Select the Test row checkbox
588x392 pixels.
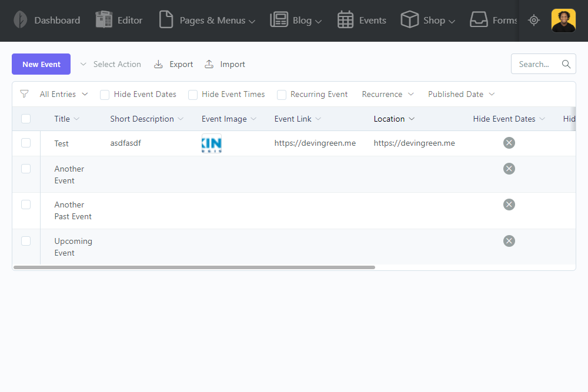coord(26,143)
